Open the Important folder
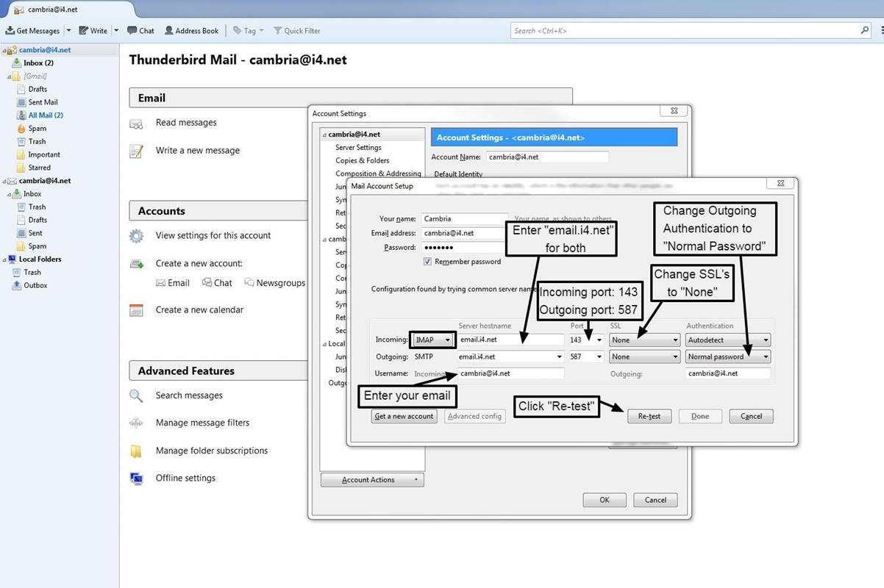 44,154
